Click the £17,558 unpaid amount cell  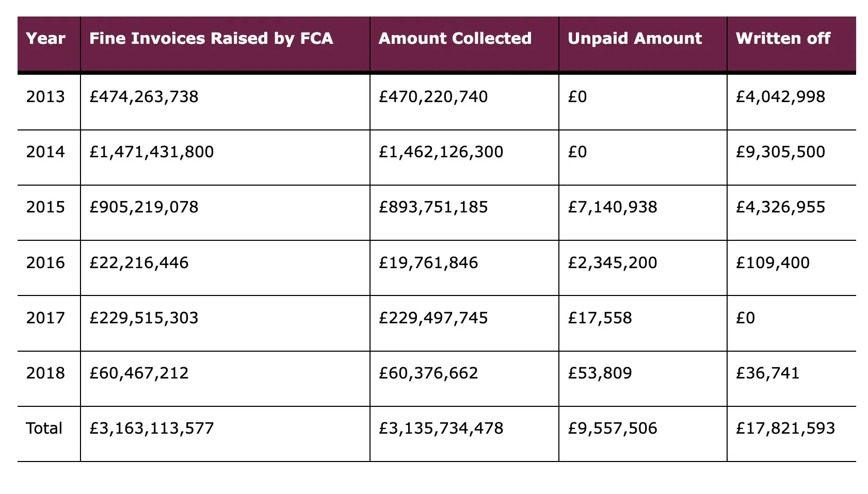(x=600, y=318)
